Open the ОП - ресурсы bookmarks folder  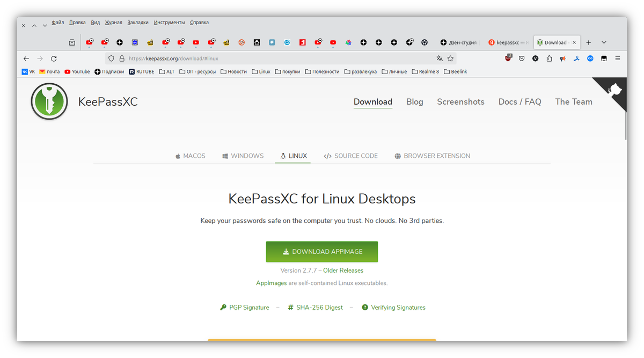click(197, 71)
